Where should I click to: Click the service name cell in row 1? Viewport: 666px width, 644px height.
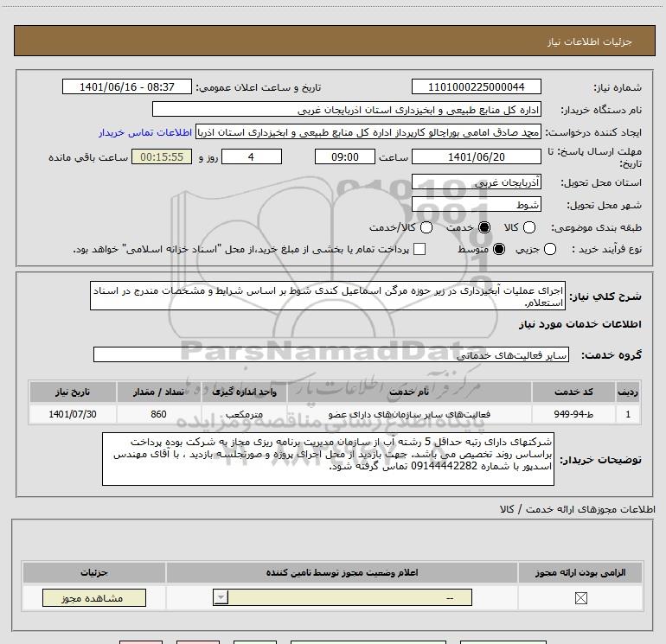409,414
